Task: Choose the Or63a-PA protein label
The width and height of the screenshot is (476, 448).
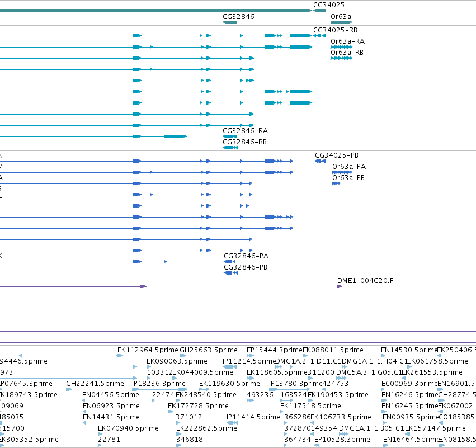Action: point(349,167)
